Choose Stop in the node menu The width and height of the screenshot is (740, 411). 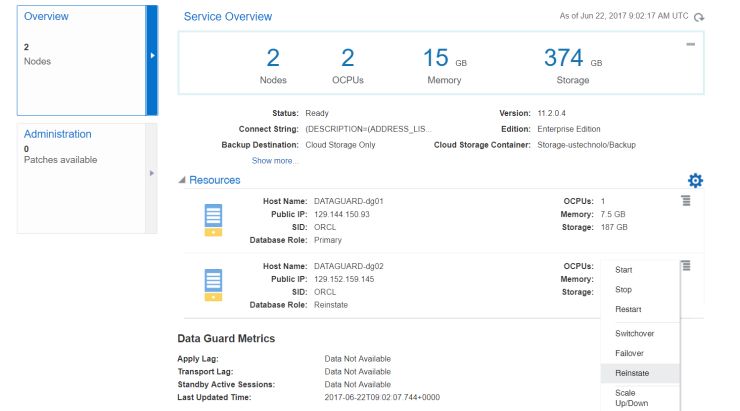point(623,290)
